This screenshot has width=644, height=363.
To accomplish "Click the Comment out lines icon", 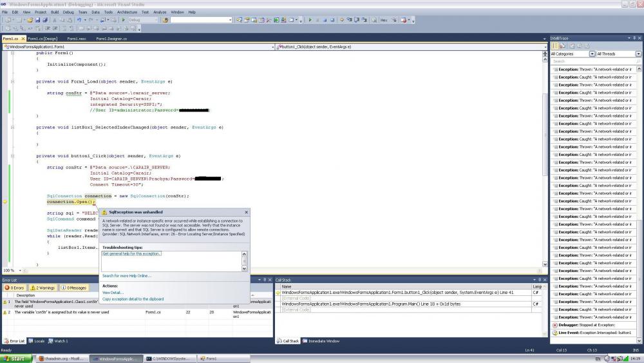I will [64, 28].
